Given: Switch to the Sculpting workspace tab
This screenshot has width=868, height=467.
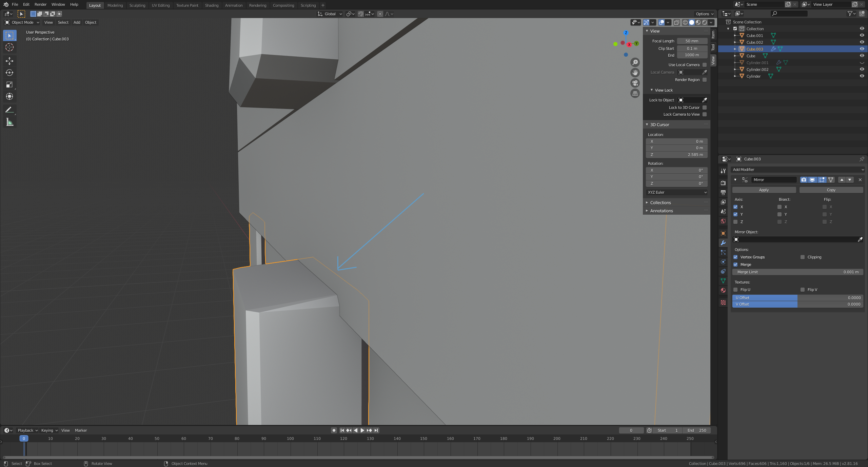Looking at the screenshot, I should (137, 5).
